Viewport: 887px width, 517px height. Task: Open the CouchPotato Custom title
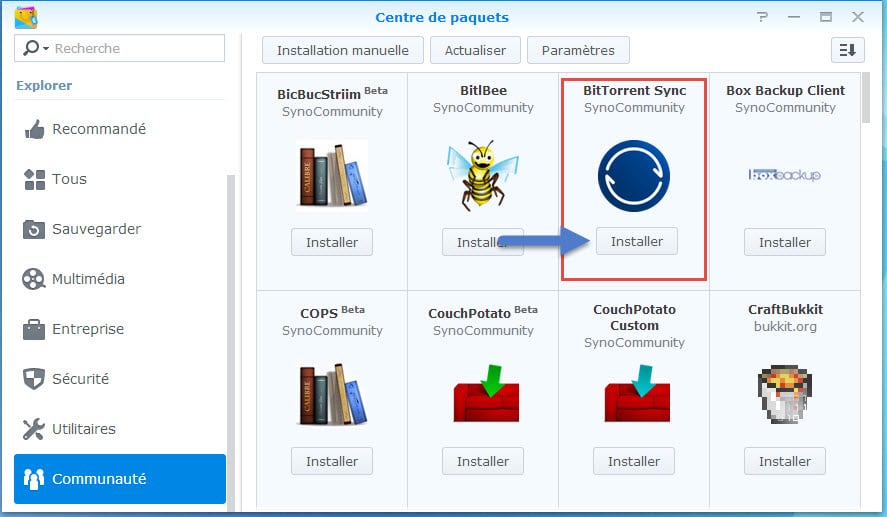634,317
